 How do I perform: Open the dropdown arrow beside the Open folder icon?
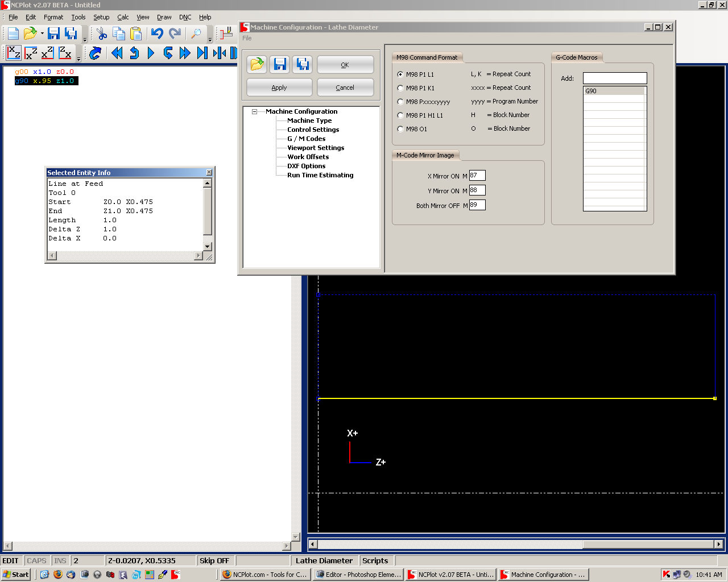(x=42, y=34)
